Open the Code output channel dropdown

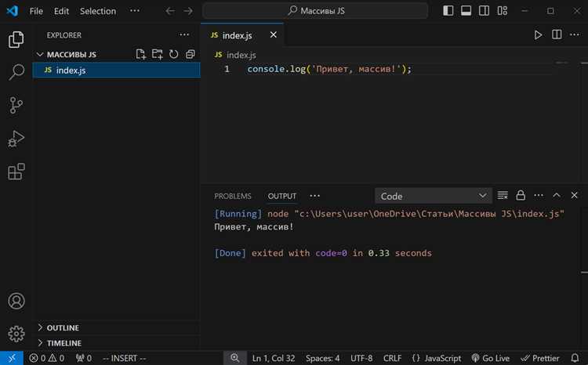pyautogui.click(x=434, y=196)
